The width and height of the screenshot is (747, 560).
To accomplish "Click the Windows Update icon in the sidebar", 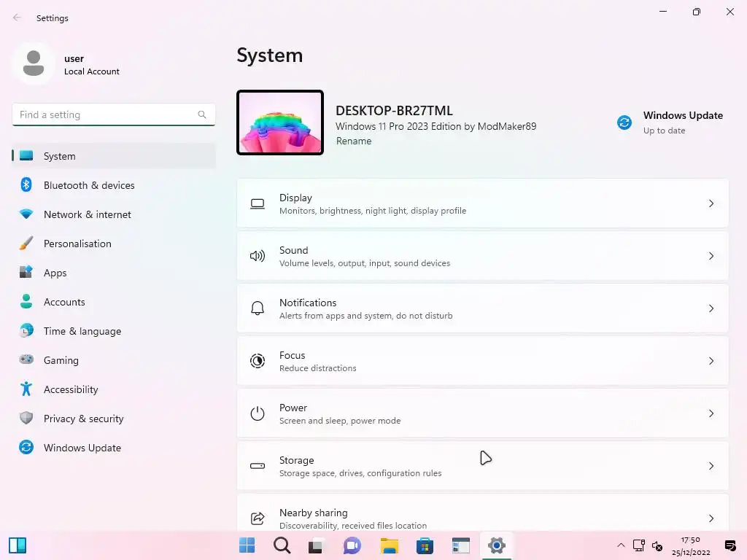I will 26,447.
